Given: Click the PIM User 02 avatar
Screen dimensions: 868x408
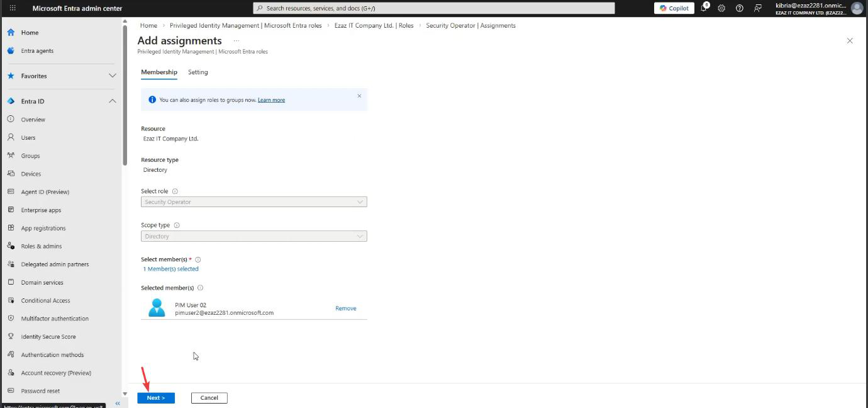Looking at the screenshot, I should point(157,308).
